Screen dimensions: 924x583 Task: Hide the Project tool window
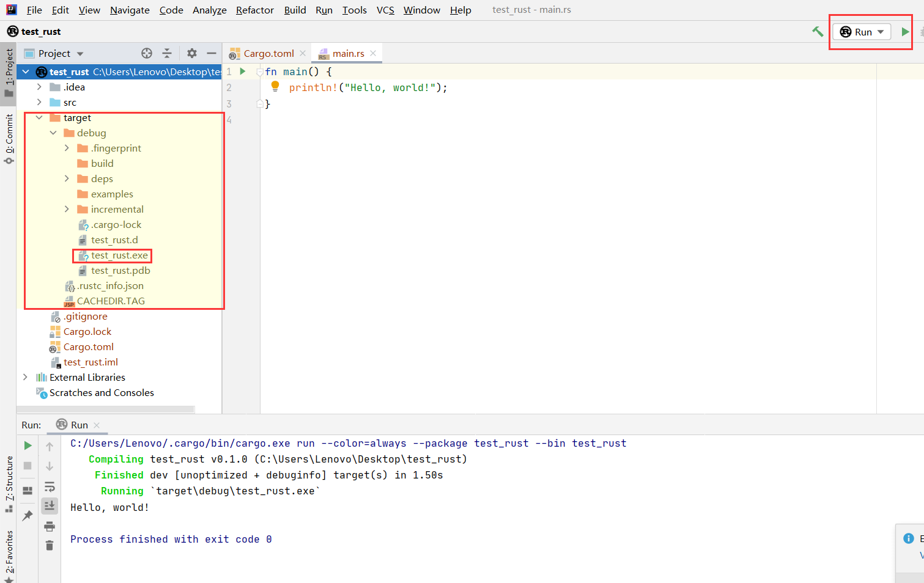coord(212,53)
